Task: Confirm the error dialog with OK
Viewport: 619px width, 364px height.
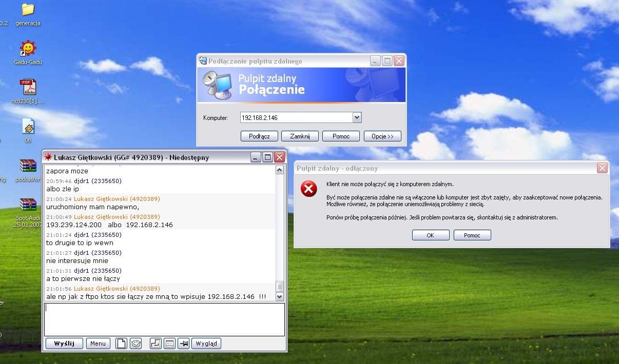Action: tap(431, 235)
